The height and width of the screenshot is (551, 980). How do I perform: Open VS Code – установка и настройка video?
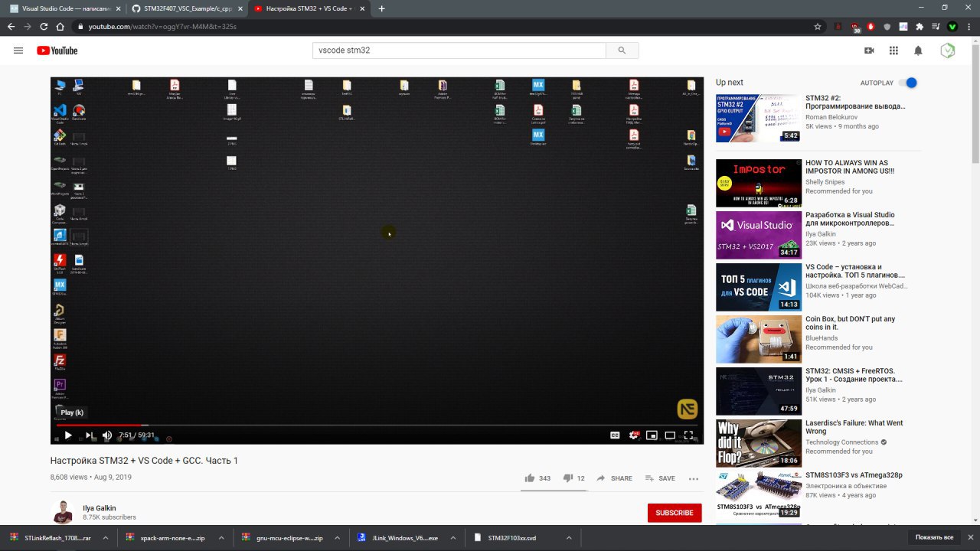[x=759, y=287]
